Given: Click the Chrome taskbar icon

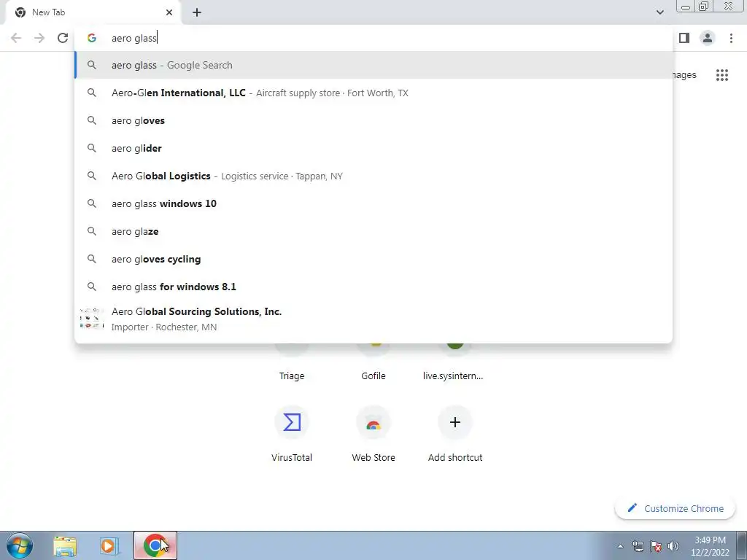Looking at the screenshot, I should (x=155, y=545).
